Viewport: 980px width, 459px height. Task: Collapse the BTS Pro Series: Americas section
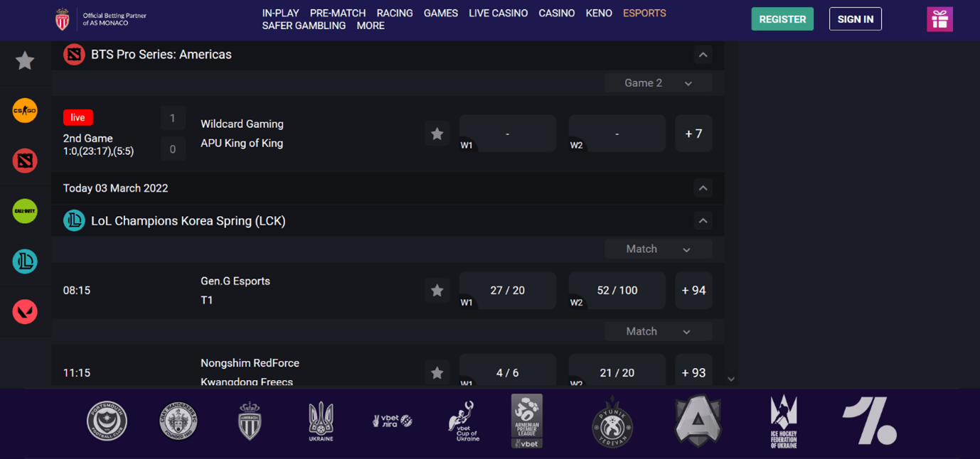pyautogui.click(x=703, y=55)
